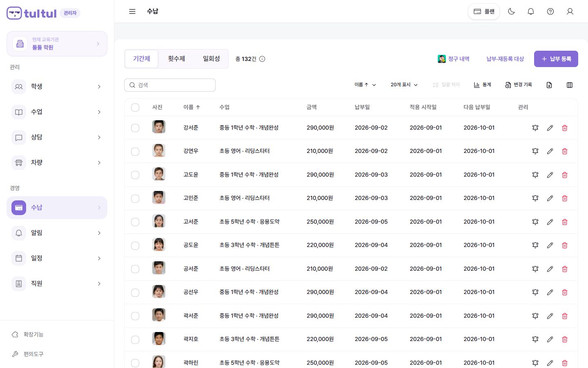The width and height of the screenshot is (588, 368).
Task: Check the 공도윤 row checkbox
Action: [x=135, y=245]
